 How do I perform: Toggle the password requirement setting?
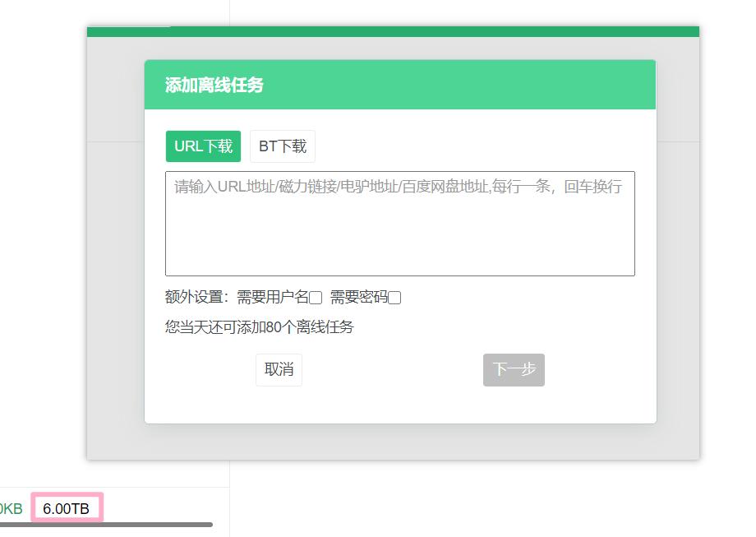tap(394, 299)
